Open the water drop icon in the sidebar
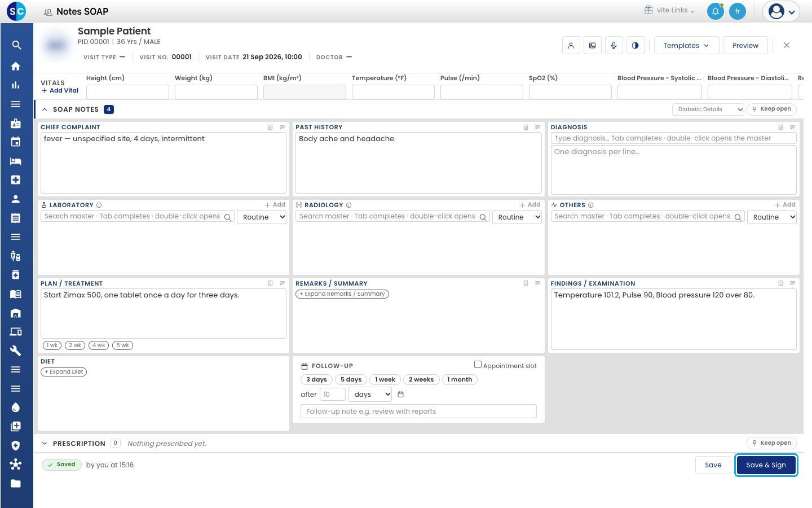Screen dimensions: 812x508 pos(16,408)
